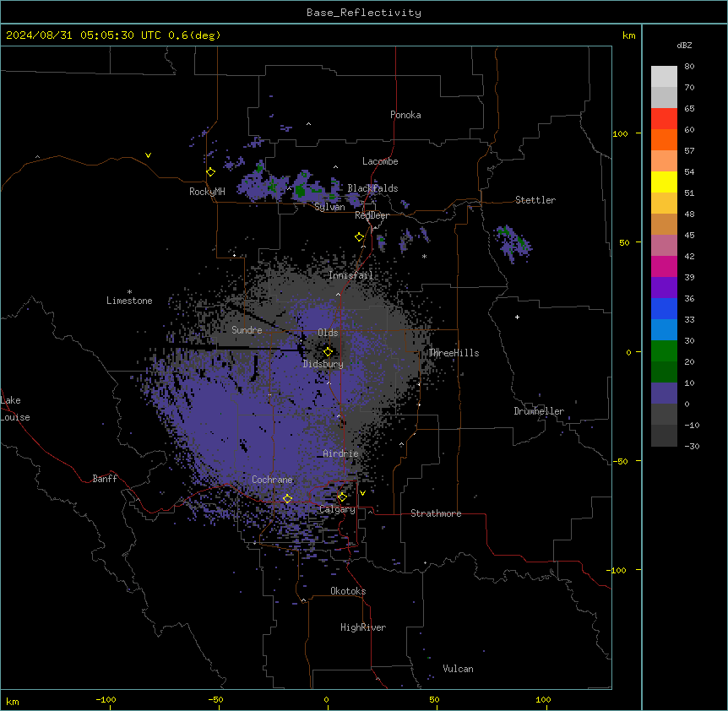Click the Okotoks label
The width and height of the screenshot is (728, 711).
348,591
